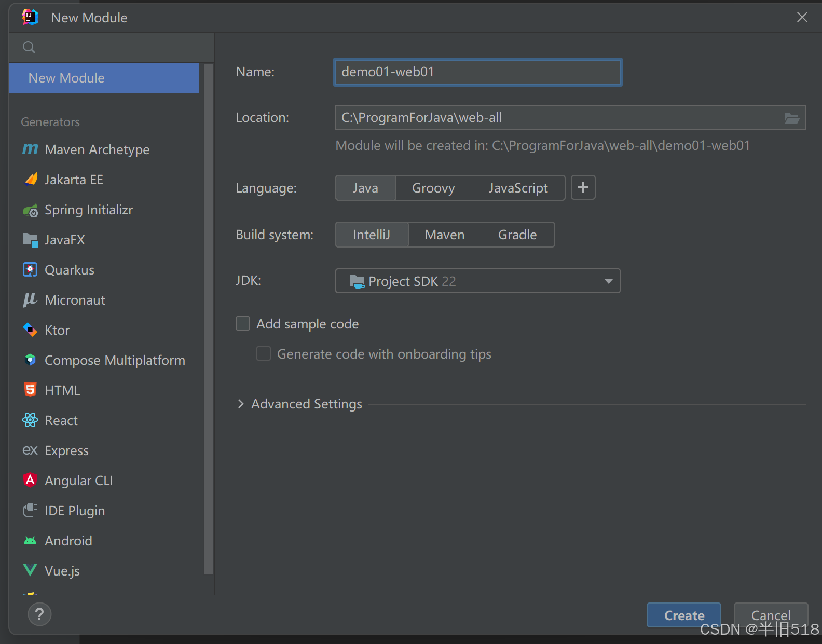
Task: Select the Quarkus generator label
Action: point(70,270)
